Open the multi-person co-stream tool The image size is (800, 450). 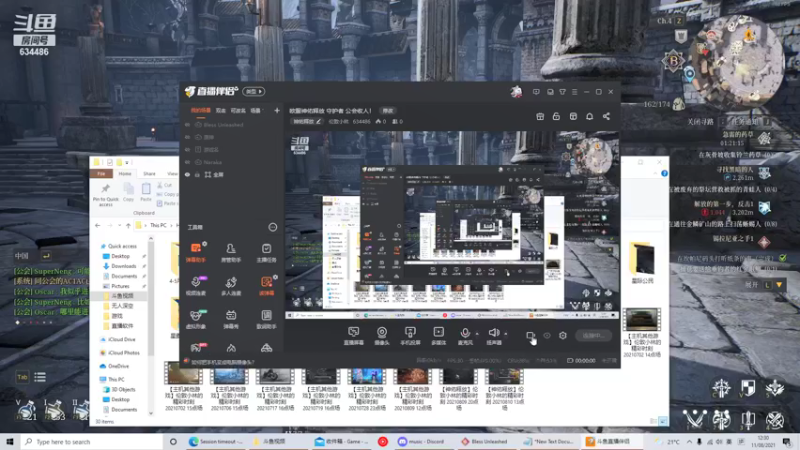click(231, 286)
